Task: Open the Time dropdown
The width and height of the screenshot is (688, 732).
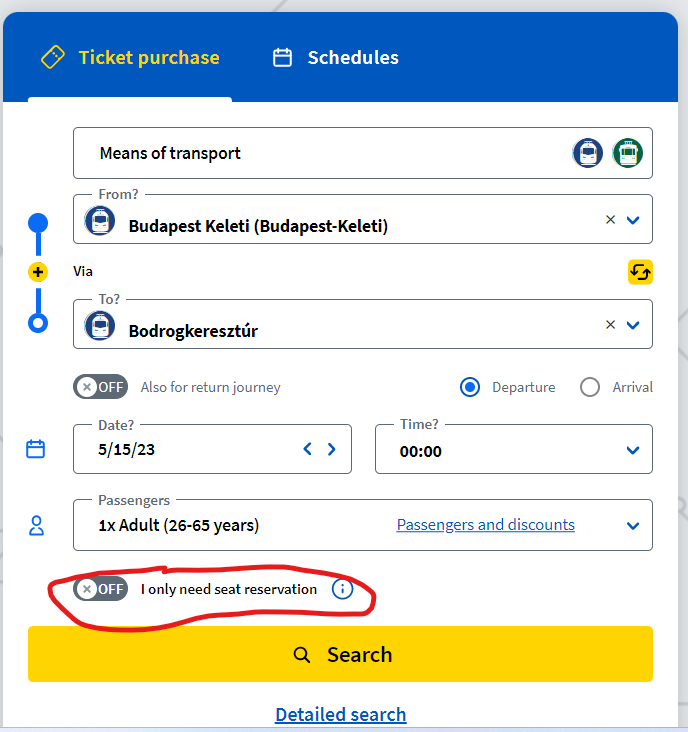Action: pyautogui.click(x=632, y=450)
